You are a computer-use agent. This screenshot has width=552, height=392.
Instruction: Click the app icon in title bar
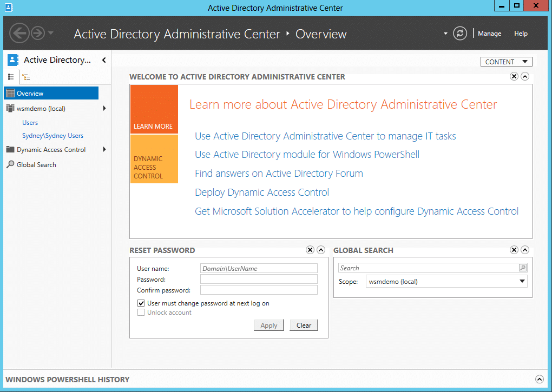click(x=9, y=8)
